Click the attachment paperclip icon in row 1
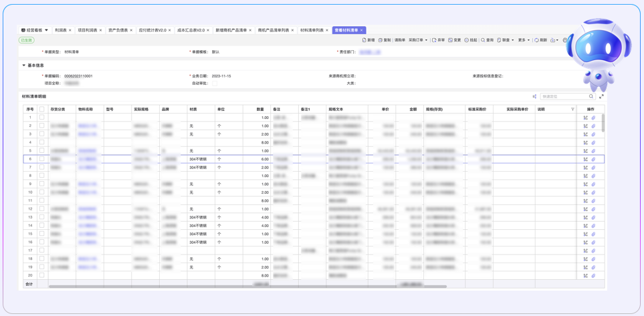 [x=593, y=118]
